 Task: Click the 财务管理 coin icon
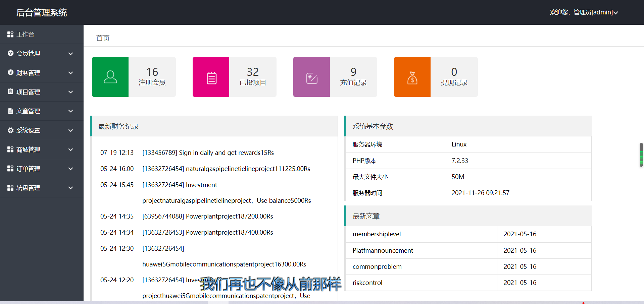10,73
